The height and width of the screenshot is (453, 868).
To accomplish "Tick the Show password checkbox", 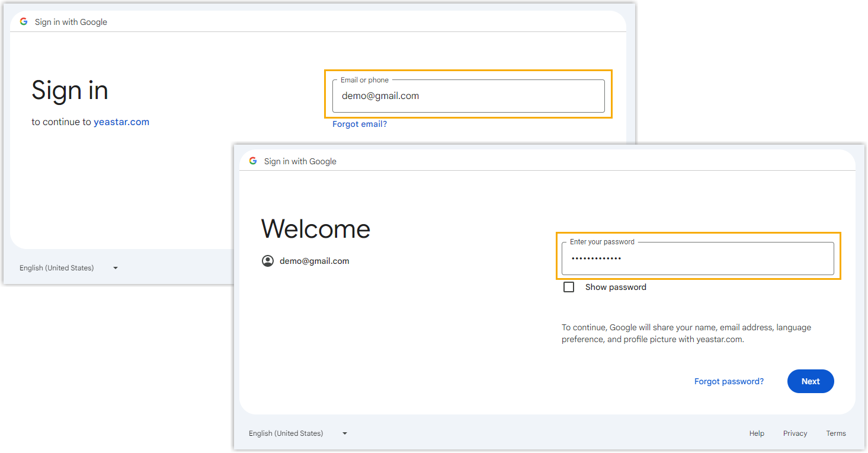I will tap(569, 288).
